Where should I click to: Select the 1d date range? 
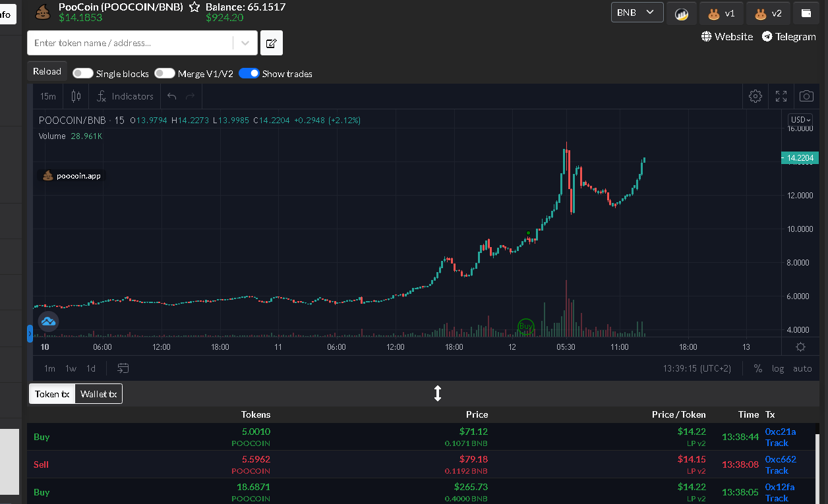pos(91,368)
